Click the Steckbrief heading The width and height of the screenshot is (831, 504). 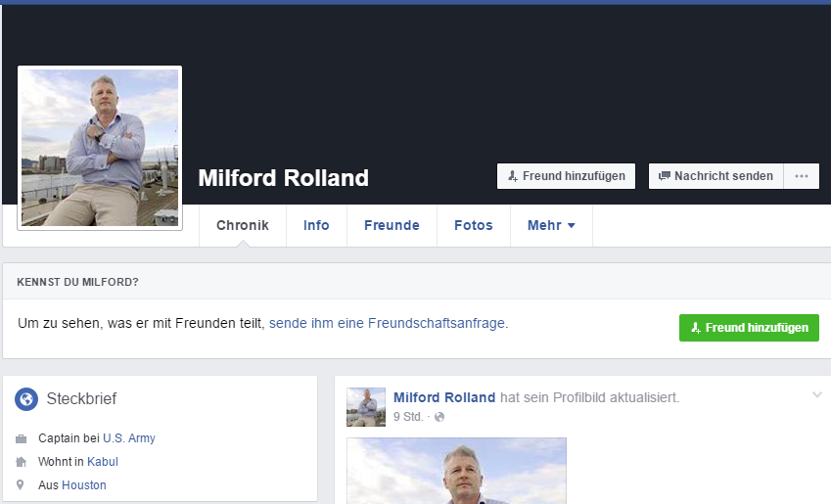pos(81,398)
